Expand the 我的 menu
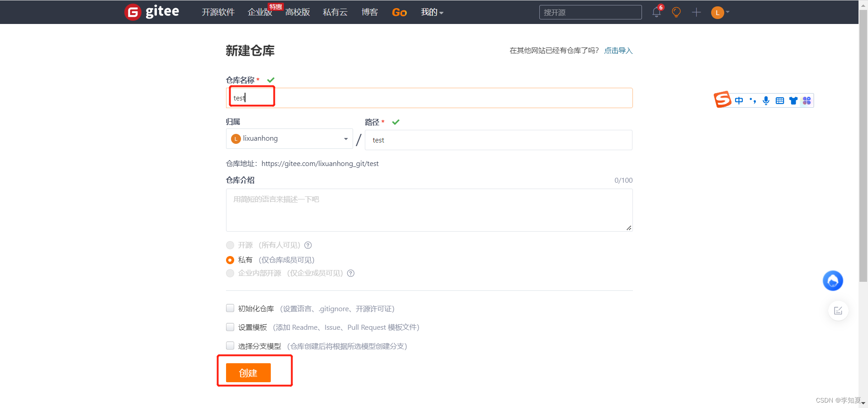868x408 pixels. [x=432, y=12]
